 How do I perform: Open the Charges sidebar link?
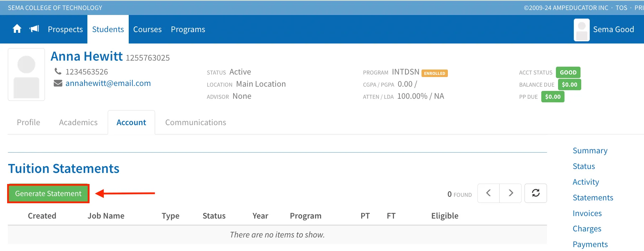tap(587, 229)
